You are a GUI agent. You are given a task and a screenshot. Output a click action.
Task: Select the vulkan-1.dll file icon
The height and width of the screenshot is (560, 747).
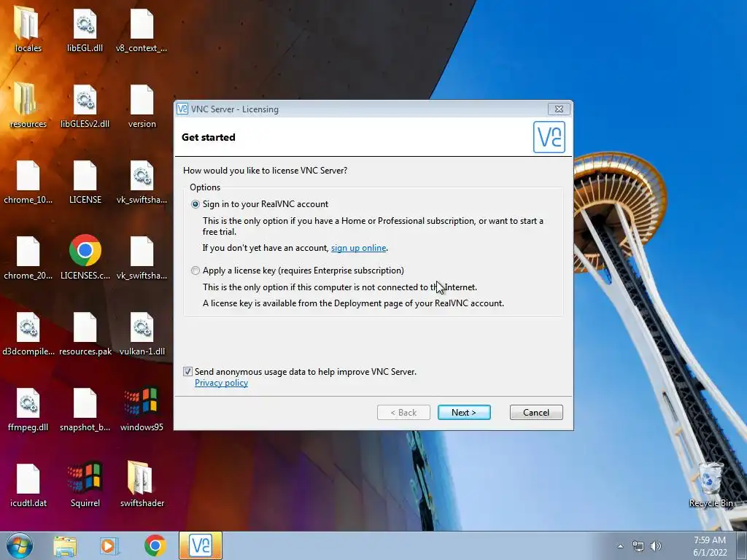(142, 327)
